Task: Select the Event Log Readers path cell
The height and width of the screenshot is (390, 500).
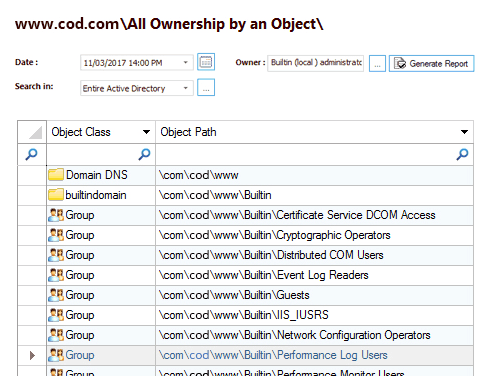Action: point(314,275)
